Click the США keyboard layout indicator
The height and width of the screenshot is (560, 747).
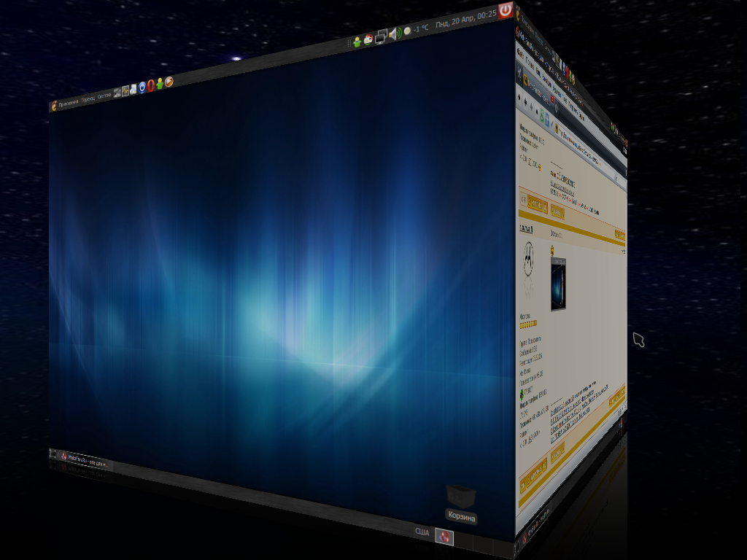tap(422, 532)
